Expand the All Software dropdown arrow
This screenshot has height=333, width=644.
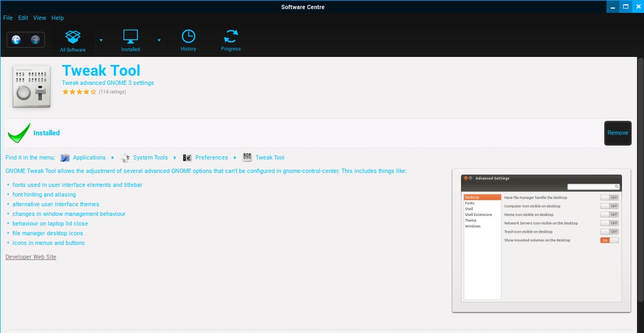[x=101, y=40]
